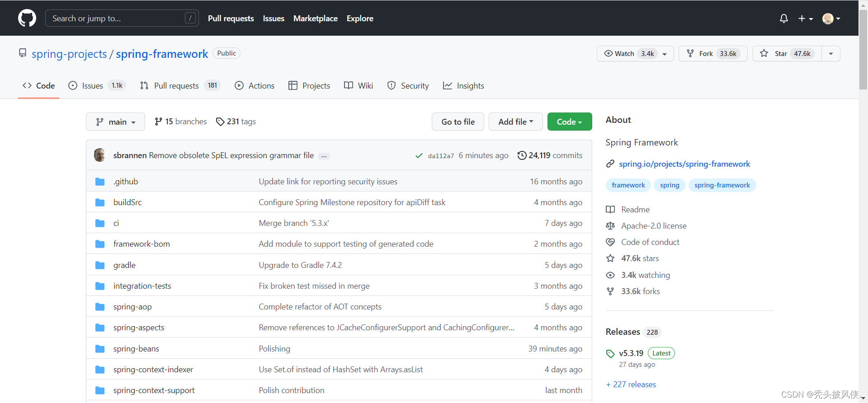Focus the Search or jump to field

point(122,18)
